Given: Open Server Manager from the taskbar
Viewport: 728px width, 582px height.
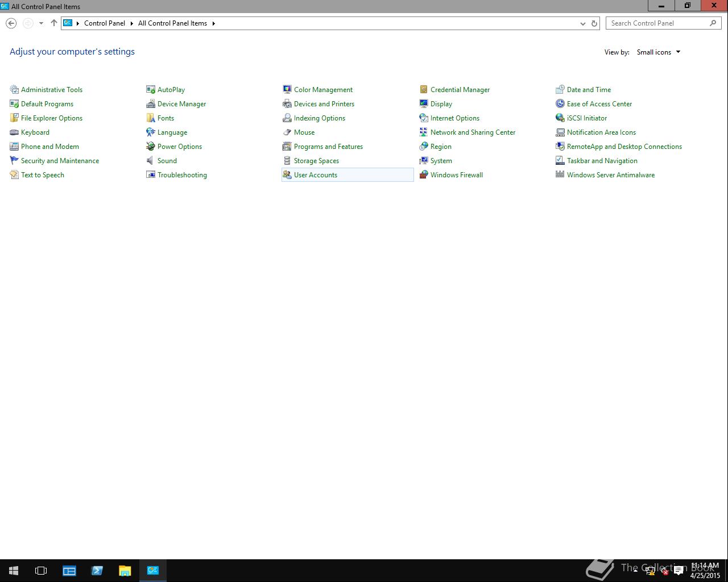Looking at the screenshot, I should click(69, 571).
